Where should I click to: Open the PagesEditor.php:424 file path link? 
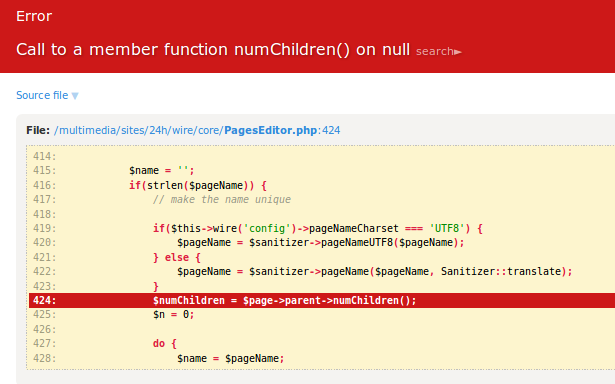[x=197, y=130]
